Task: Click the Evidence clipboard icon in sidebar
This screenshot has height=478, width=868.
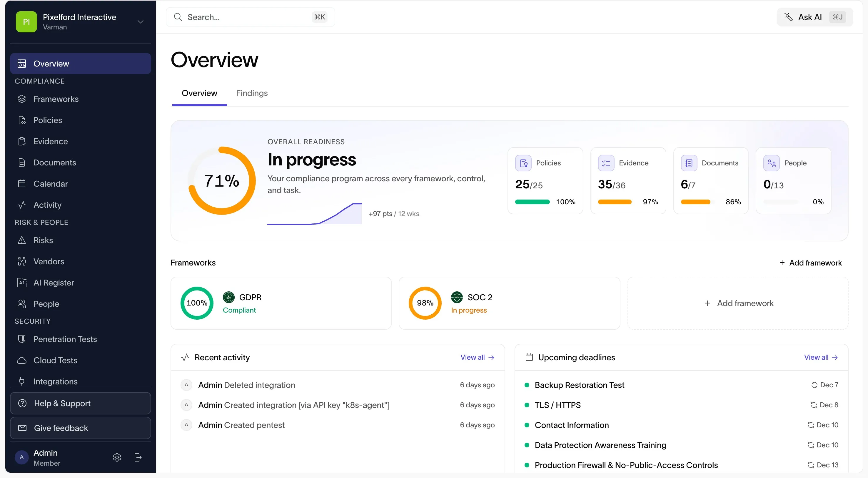Action: pos(21,141)
